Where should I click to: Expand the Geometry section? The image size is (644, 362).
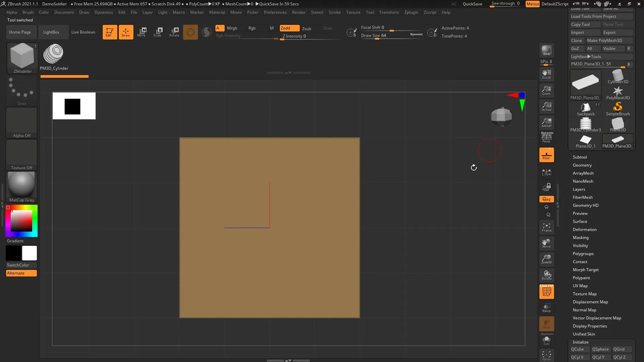582,165
